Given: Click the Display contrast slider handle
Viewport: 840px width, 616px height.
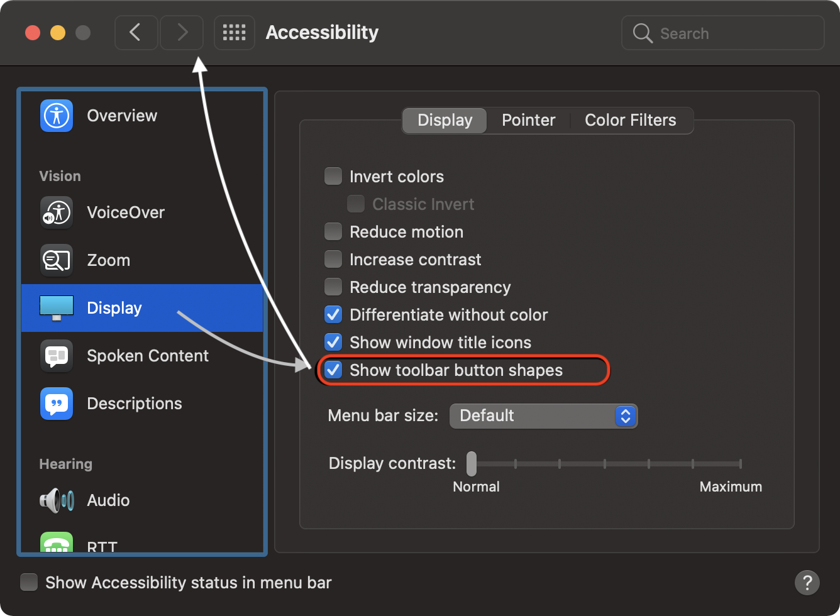Looking at the screenshot, I should 472,464.
